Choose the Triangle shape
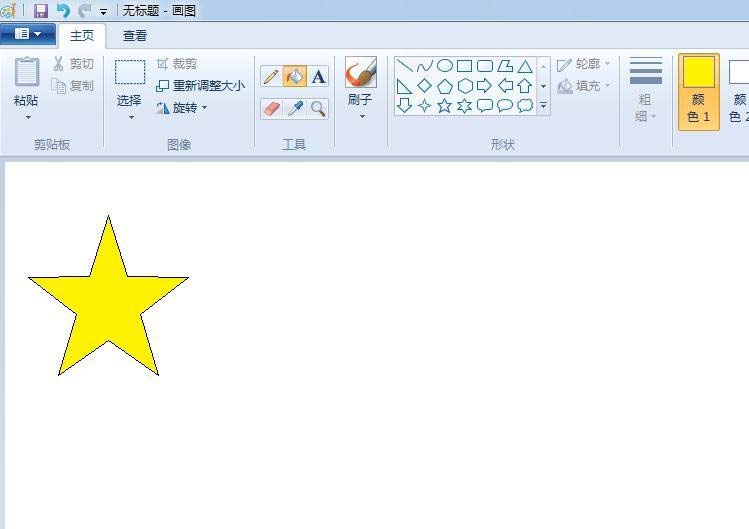This screenshot has width=749, height=529. coord(525,66)
